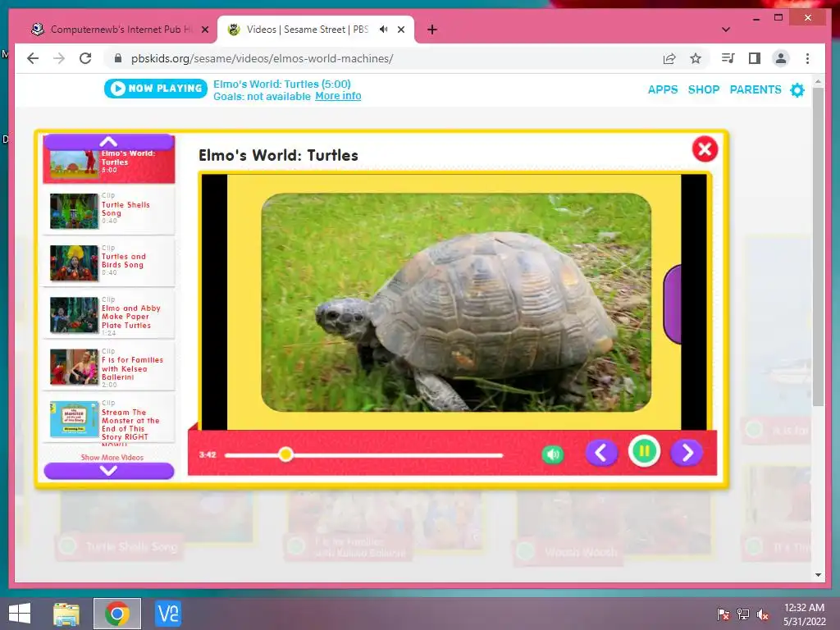Skip to the next video
This screenshot has width=840, height=630.
(687, 453)
